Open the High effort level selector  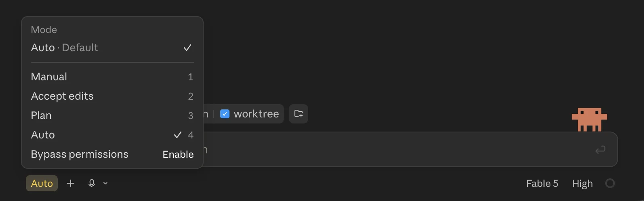click(x=582, y=184)
